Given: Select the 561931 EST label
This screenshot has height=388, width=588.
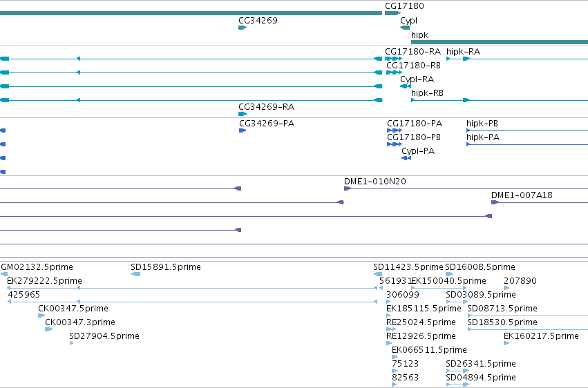Looking at the screenshot, I should pos(395,281).
